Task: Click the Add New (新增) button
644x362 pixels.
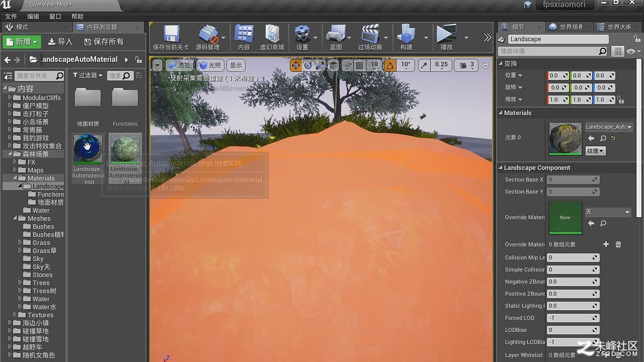Action: point(22,42)
